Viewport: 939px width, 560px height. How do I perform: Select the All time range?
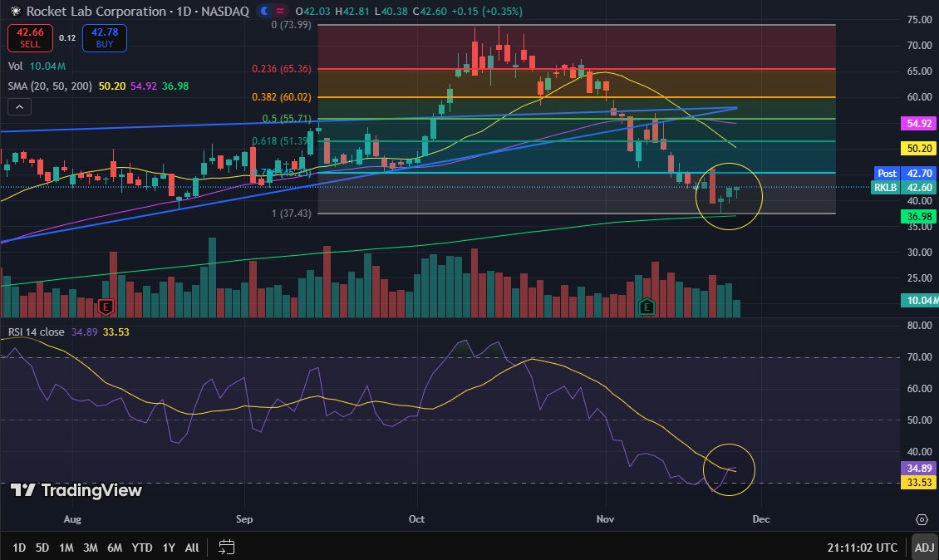192,548
